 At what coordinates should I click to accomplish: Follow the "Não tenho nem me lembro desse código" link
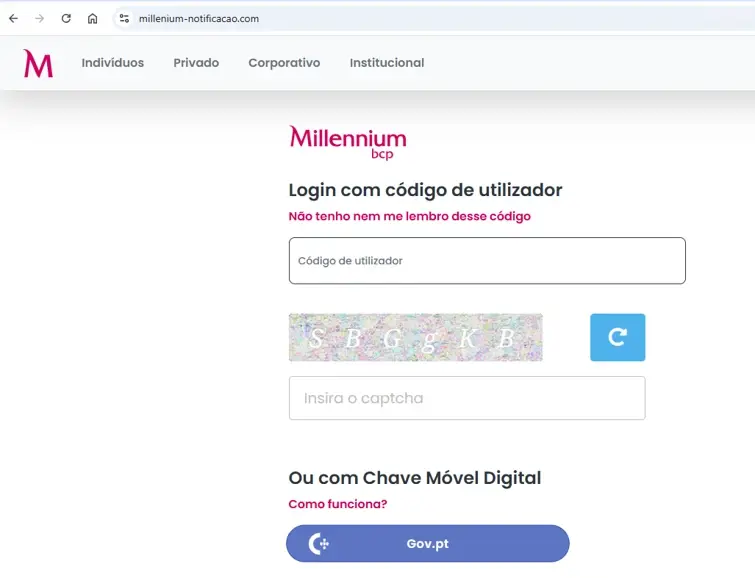[409, 216]
